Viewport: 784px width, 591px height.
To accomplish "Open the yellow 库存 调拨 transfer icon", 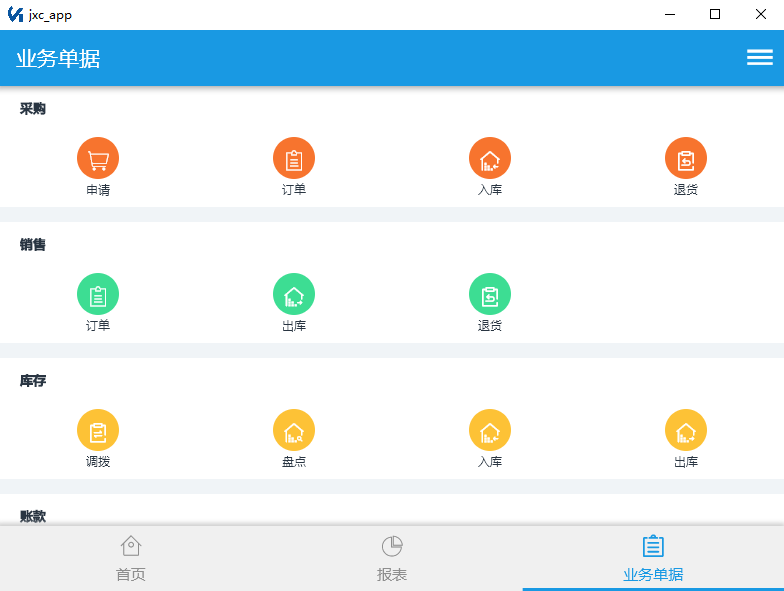I will point(98,430).
